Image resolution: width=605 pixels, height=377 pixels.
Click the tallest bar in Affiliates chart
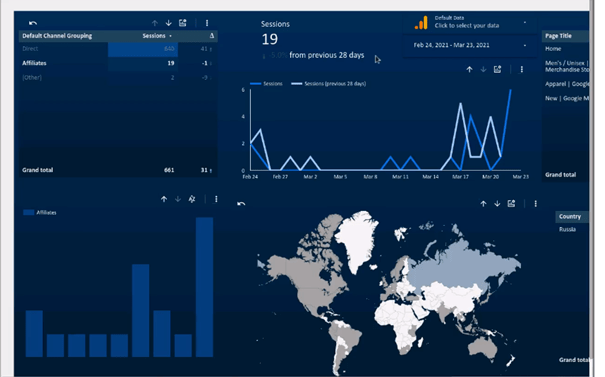tap(204, 287)
